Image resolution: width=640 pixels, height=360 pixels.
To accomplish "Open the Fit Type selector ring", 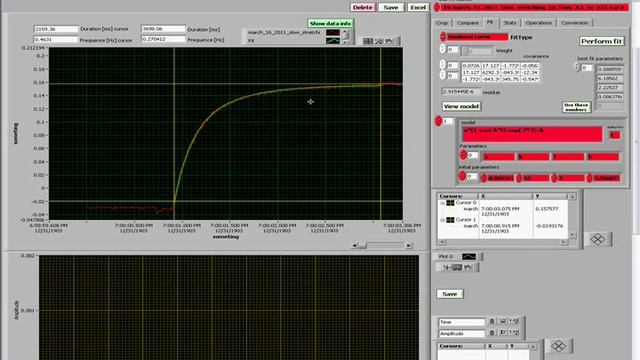I will (x=443, y=37).
